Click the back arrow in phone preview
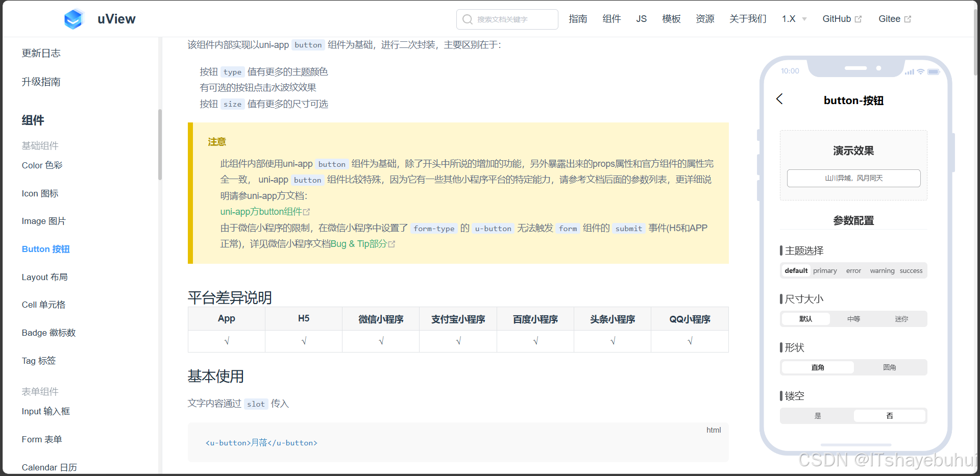 [779, 99]
